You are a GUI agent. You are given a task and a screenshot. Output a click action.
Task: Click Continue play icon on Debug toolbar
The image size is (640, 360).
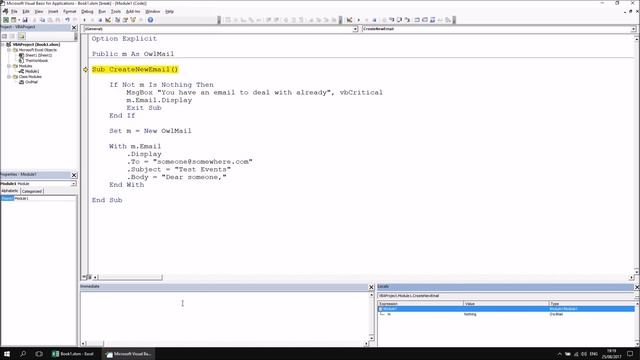pyautogui.click(x=358, y=20)
